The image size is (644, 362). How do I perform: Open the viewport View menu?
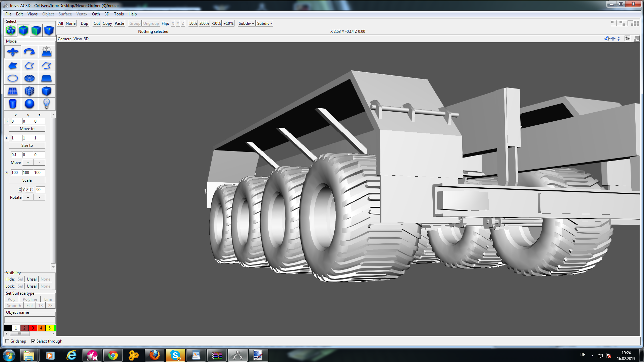coord(78,39)
